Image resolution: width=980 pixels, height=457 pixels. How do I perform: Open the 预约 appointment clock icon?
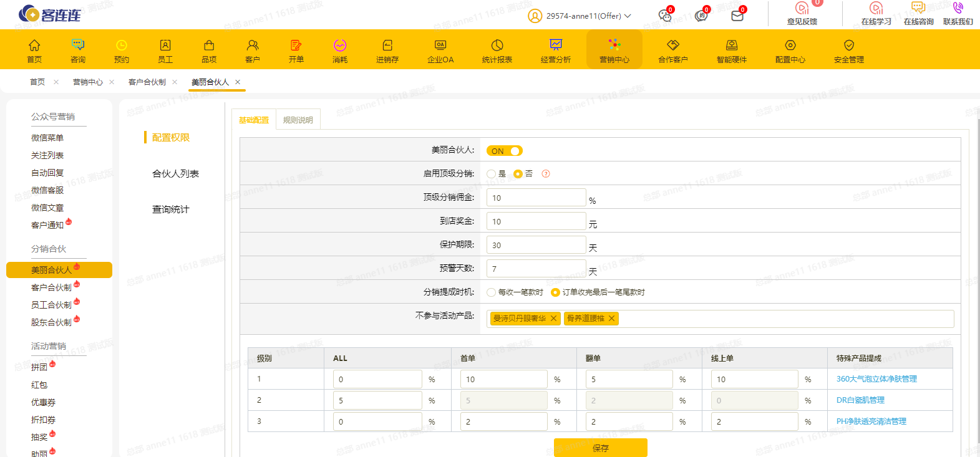122,46
